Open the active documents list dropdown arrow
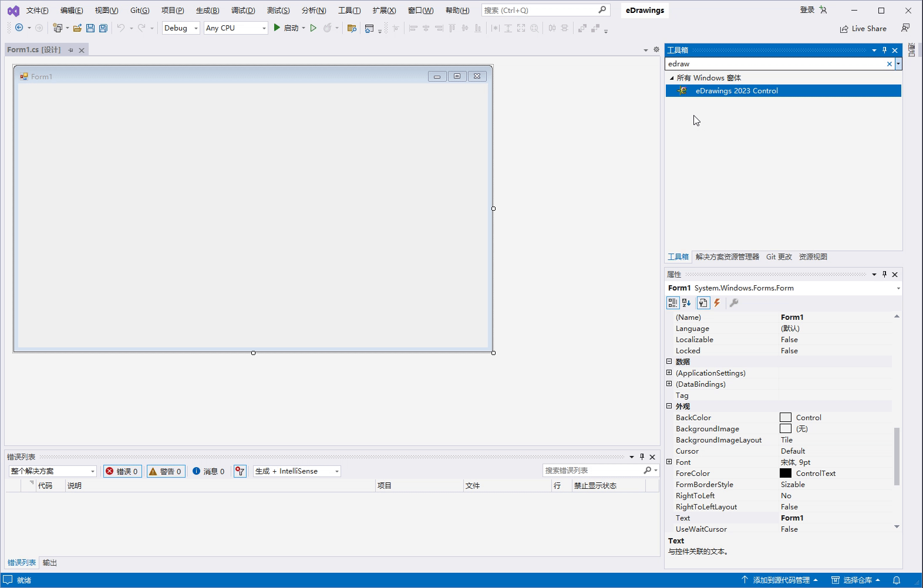Screen dimensions: 923x588 click(x=646, y=50)
